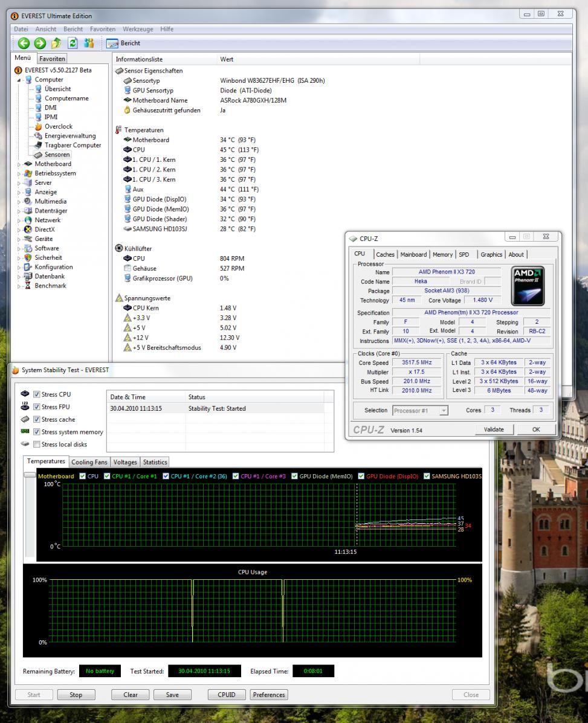The height and width of the screenshot is (723, 588).
Task: Select Übersicht icon in Computer tree
Action: [39, 89]
